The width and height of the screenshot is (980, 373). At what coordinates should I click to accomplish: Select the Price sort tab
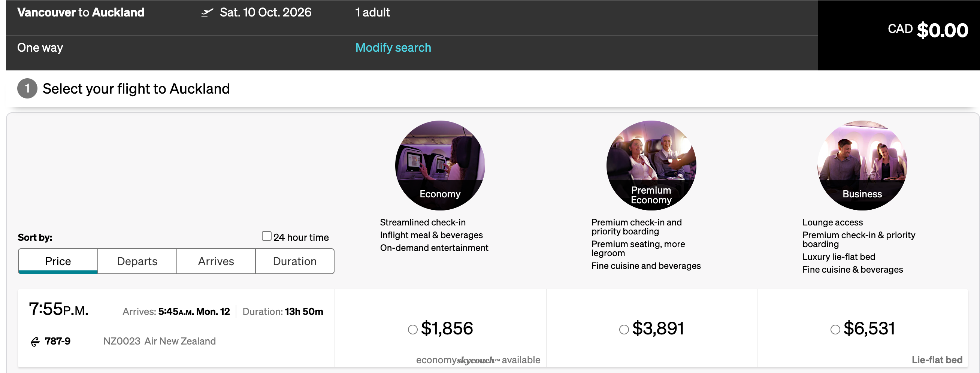[x=57, y=261]
